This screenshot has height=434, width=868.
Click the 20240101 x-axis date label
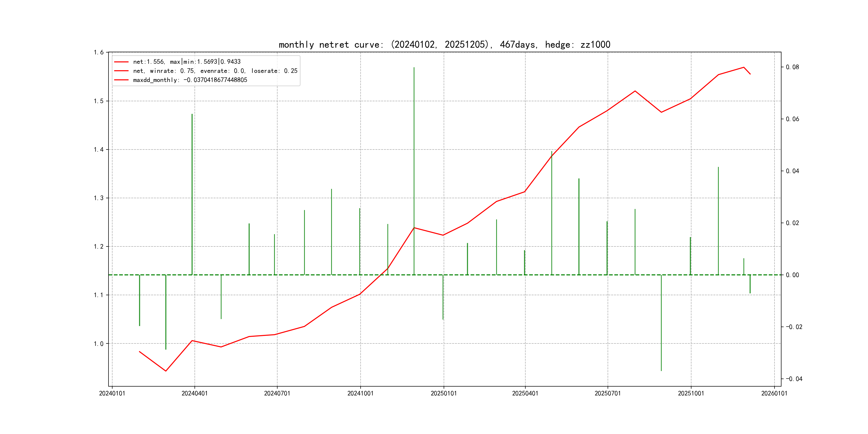[x=112, y=393]
